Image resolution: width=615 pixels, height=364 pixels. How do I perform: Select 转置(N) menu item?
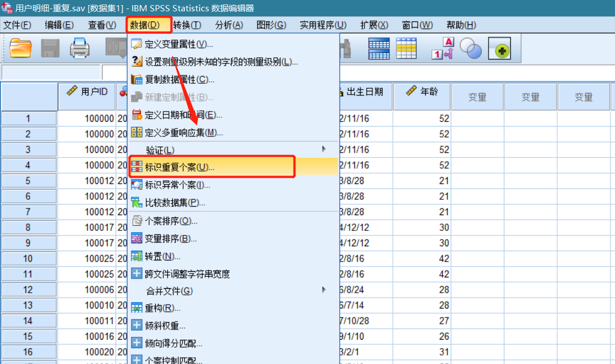point(234,256)
